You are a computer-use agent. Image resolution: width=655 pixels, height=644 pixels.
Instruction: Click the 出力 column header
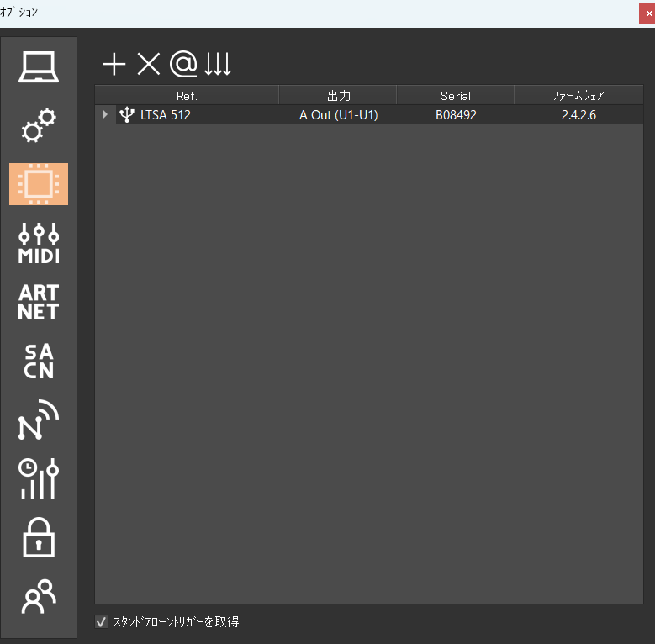(x=338, y=96)
